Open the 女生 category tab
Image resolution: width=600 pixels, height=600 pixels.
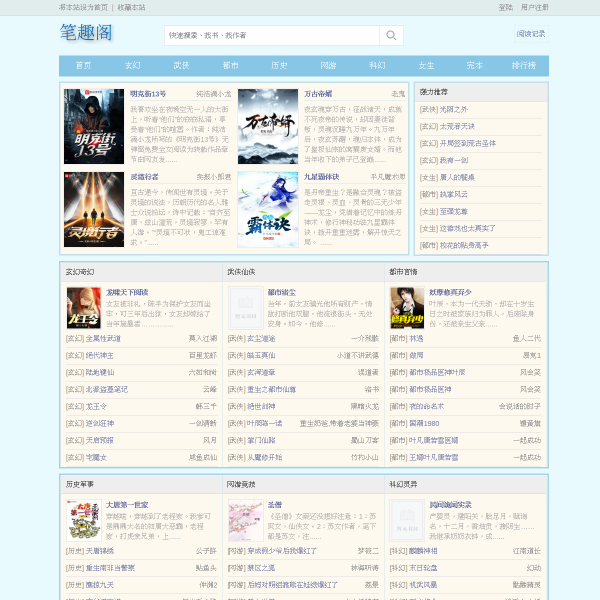[x=426, y=66]
